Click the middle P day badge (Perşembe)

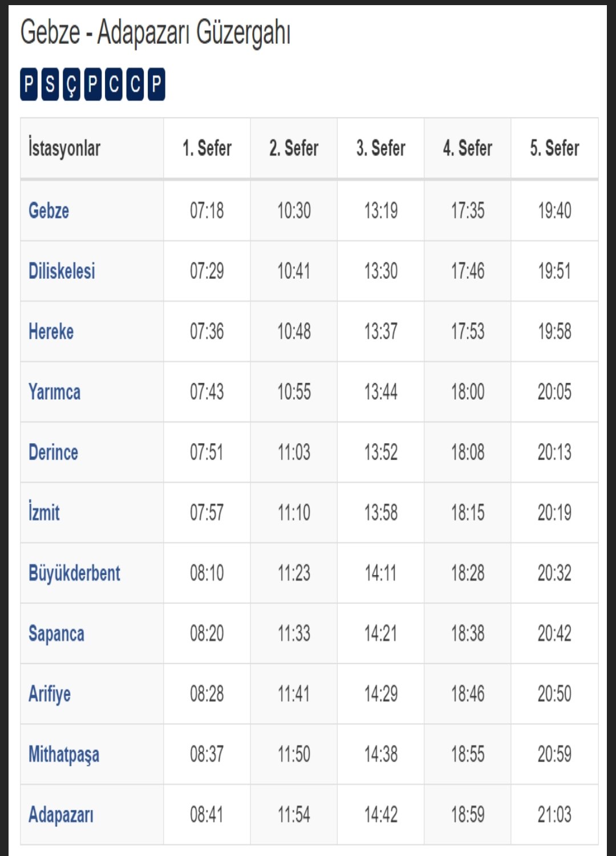click(x=92, y=84)
